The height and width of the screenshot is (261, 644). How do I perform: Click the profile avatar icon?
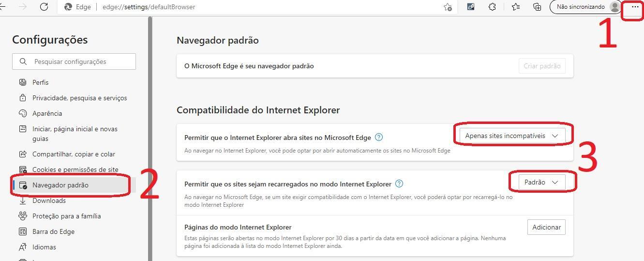click(615, 7)
